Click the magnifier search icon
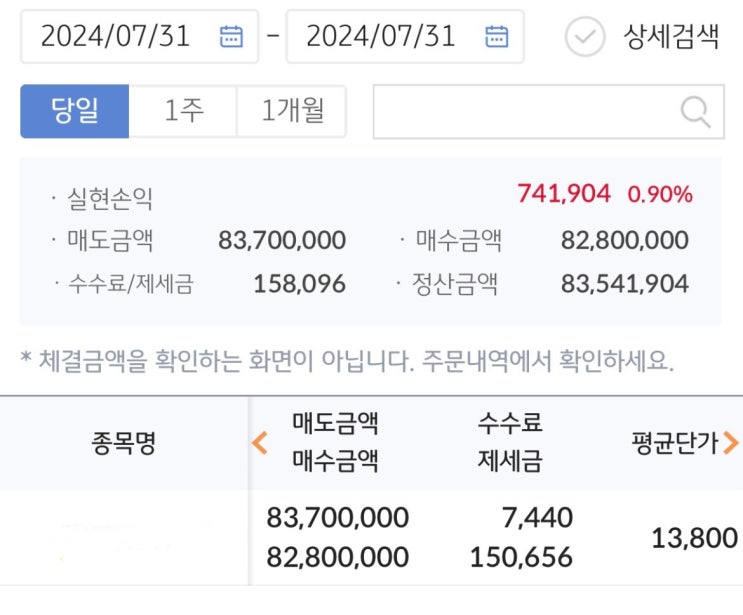 coord(694,111)
